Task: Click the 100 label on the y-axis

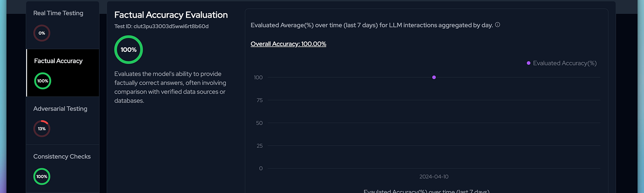Action: pyautogui.click(x=258, y=78)
